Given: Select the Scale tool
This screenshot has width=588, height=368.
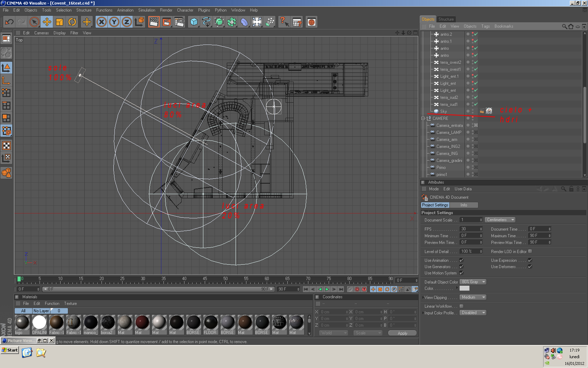Looking at the screenshot, I should pos(59,22).
